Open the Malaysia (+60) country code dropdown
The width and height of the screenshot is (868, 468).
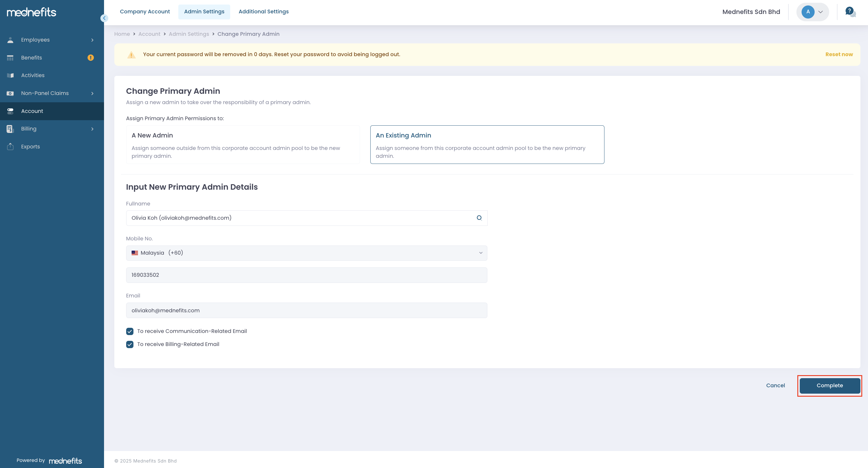point(307,253)
